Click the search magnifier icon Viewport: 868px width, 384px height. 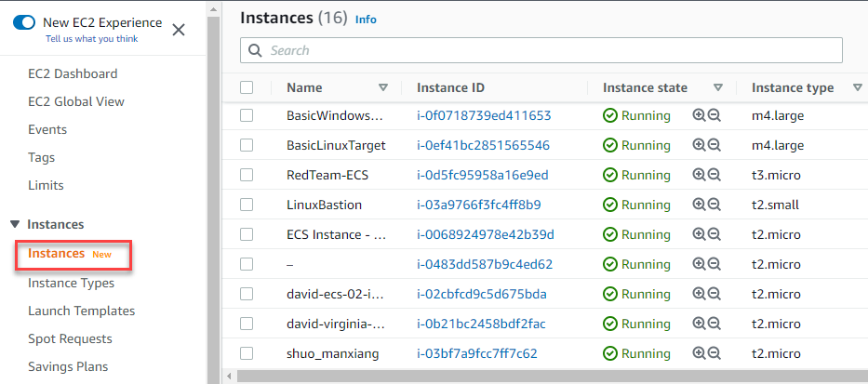tap(255, 50)
